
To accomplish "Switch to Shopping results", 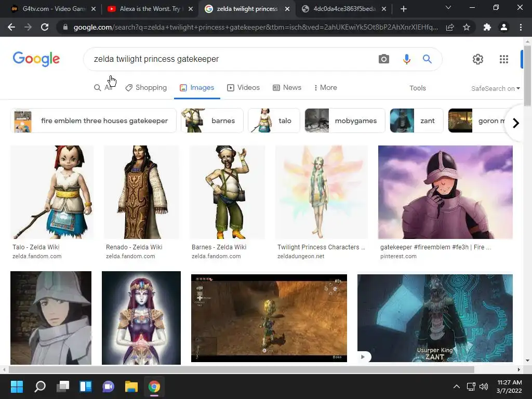I will [146, 87].
